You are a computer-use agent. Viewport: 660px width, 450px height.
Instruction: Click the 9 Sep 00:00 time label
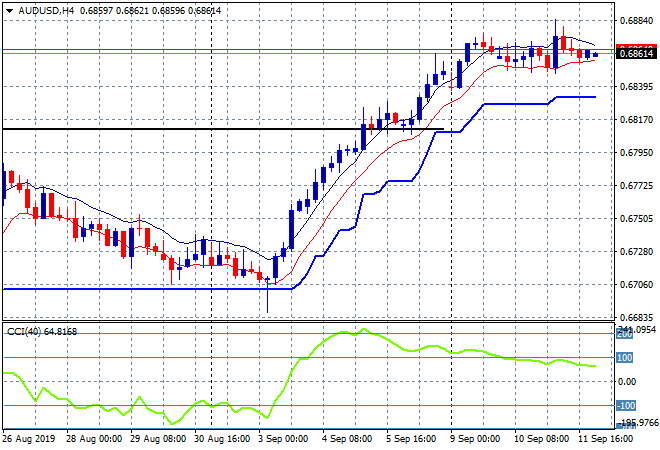coord(475,439)
